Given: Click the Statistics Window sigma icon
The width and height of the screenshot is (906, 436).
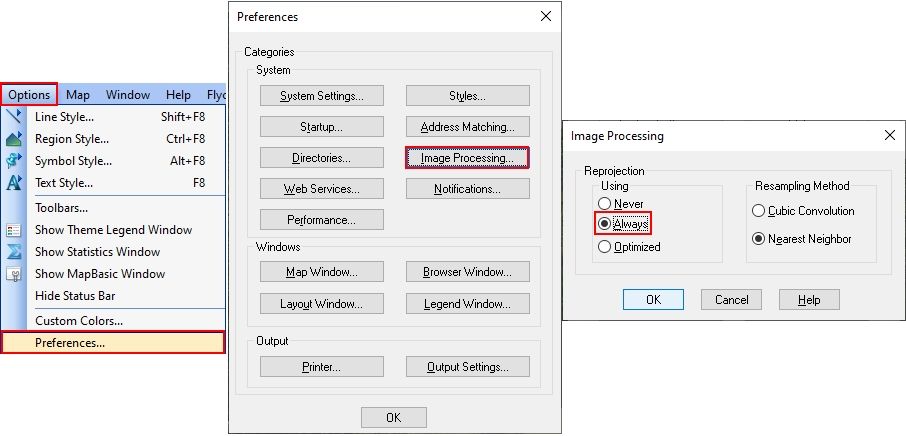Looking at the screenshot, I should point(13,252).
